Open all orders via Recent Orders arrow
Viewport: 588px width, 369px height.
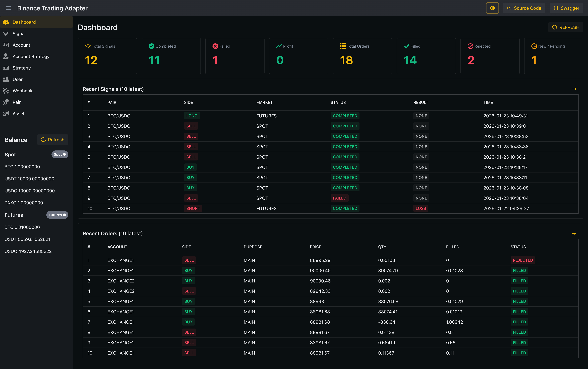(574, 234)
